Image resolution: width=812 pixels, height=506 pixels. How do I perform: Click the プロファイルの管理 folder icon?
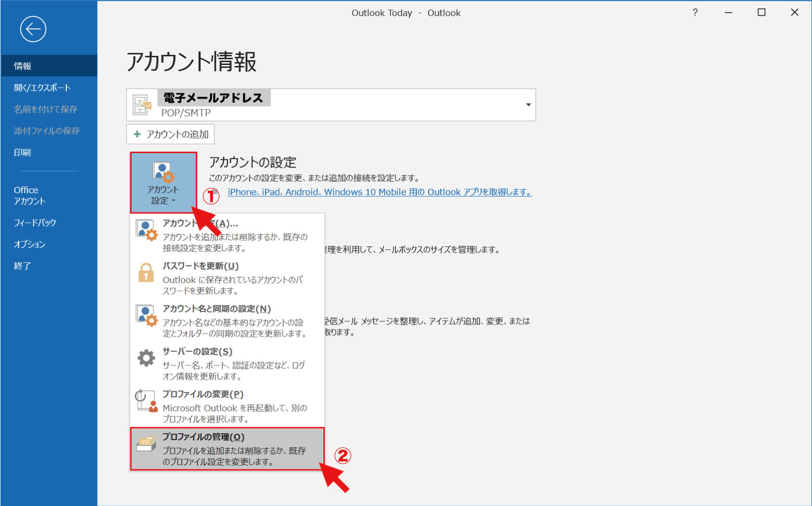[146, 443]
